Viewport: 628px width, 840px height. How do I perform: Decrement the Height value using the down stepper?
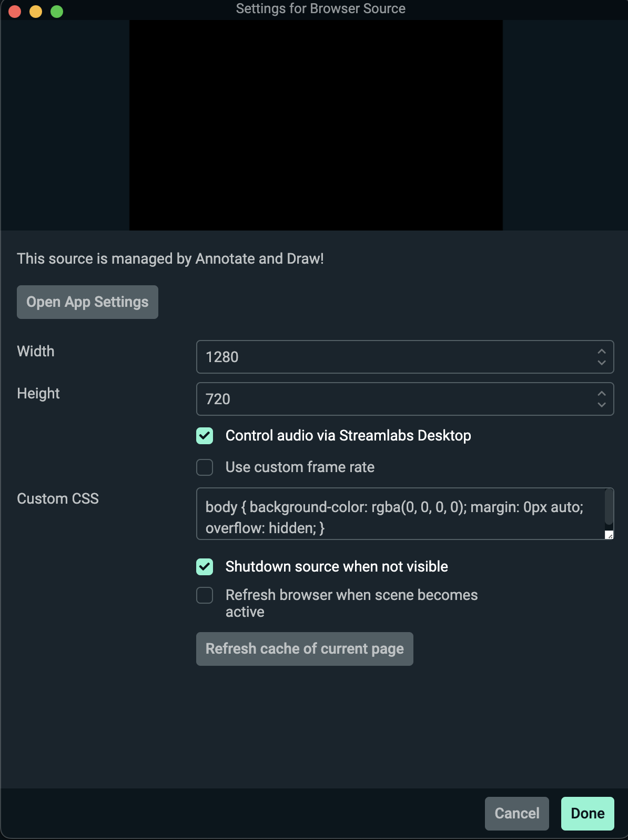(x=601, y=405)
